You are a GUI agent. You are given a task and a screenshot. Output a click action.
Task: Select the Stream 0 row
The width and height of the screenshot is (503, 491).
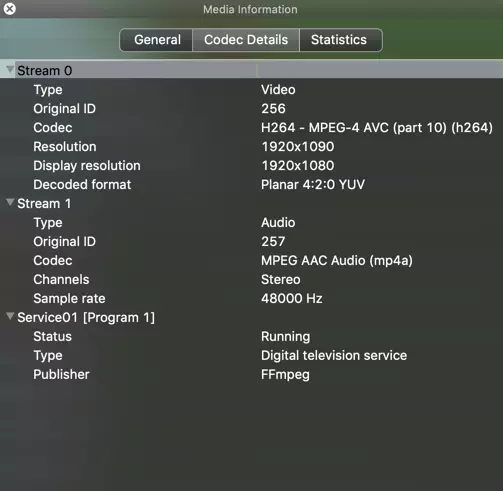pos(251,70)
